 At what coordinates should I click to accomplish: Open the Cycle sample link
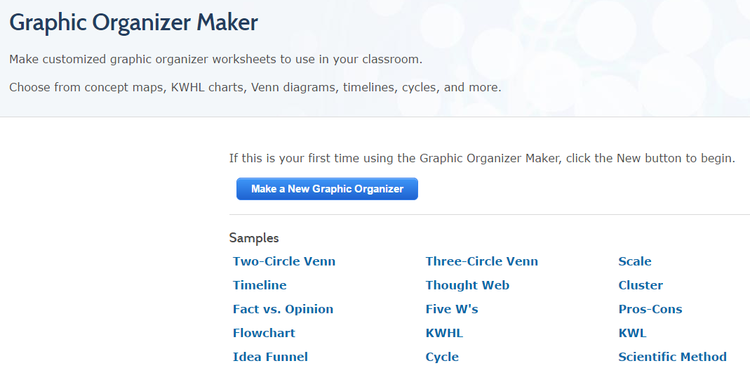tap(442, 357)
